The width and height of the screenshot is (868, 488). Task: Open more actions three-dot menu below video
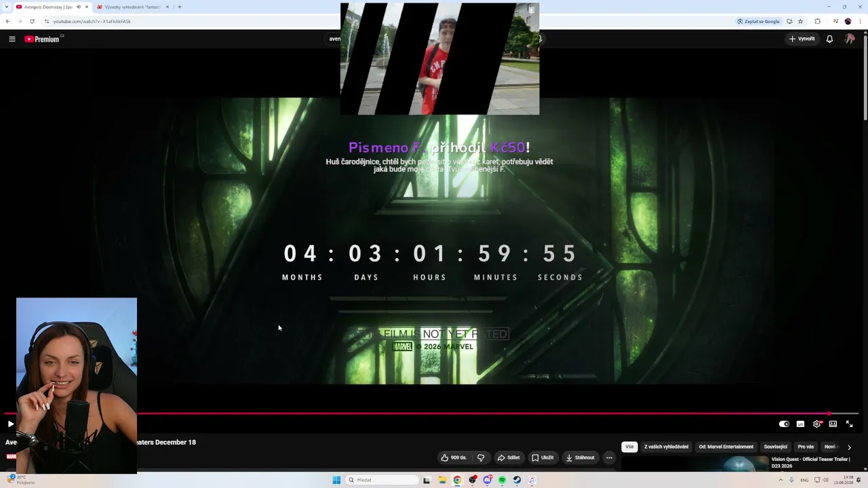(609, 457)
